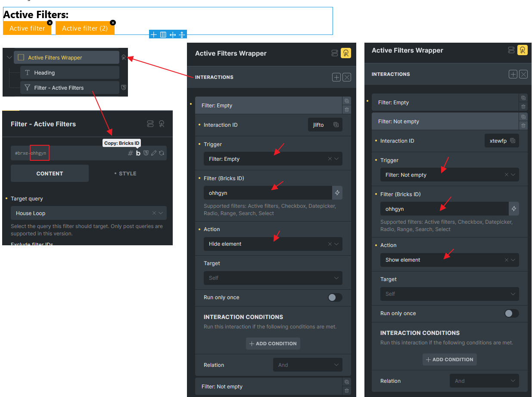Expand the Target query House Loop dropdown
The height and width of the screenshot is (397, 532).
tap(161, 213)
